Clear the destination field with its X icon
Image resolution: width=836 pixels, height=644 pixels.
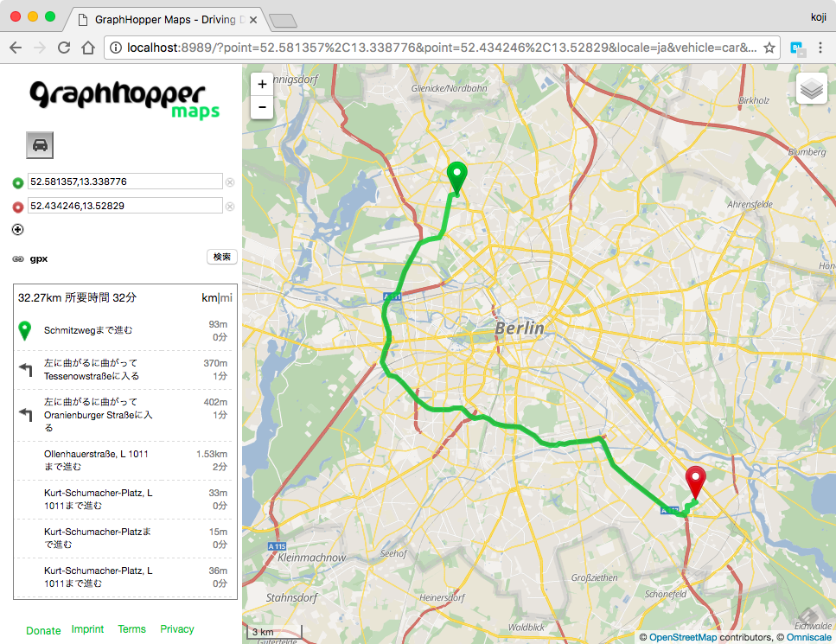[x=228, y=206]
